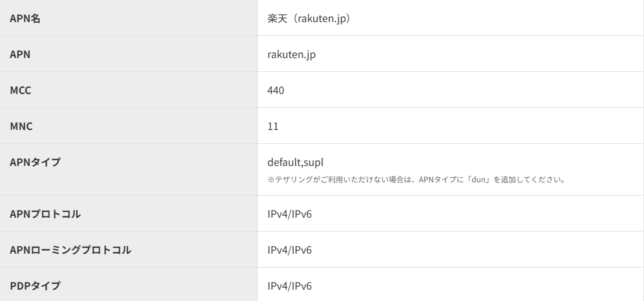
Task: Click the MCC row label
Action: click(21, 90)
